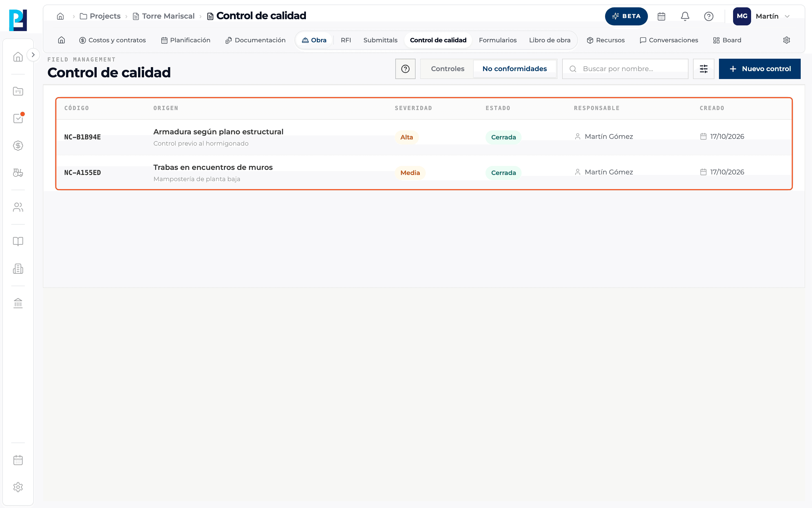Open the Libro de obra tab
The width and height of the screenshot is (812, 508).
pos(550,40)
